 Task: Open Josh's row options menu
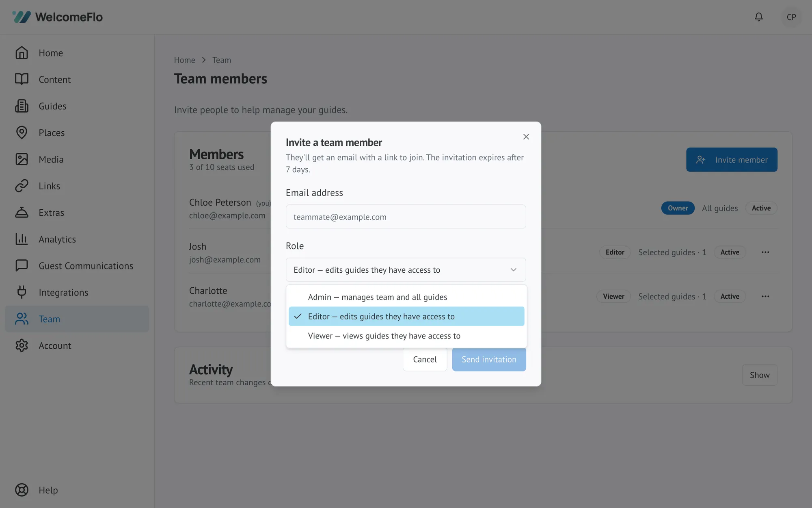765,252
